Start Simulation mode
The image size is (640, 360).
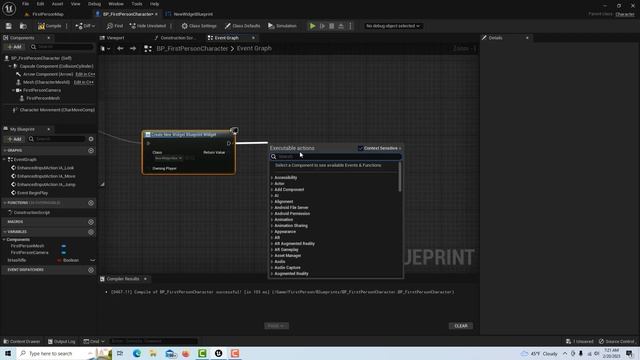tap(282, 26)
